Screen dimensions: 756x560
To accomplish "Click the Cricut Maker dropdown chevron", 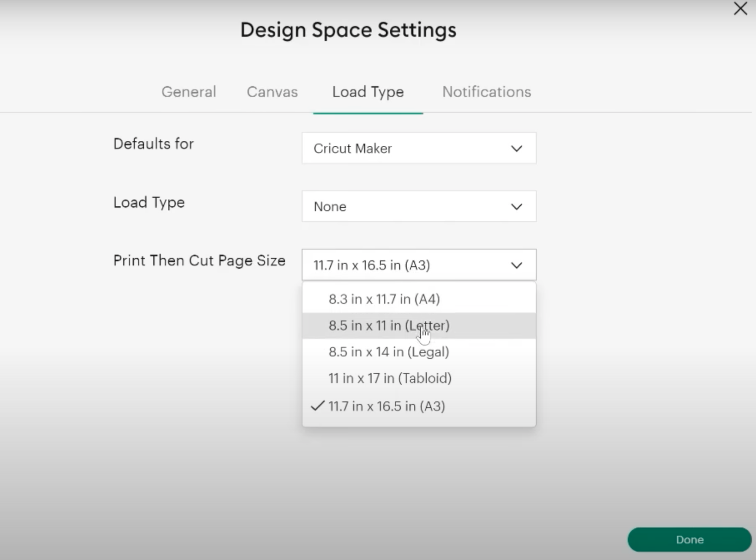I will tap(516, 148).
